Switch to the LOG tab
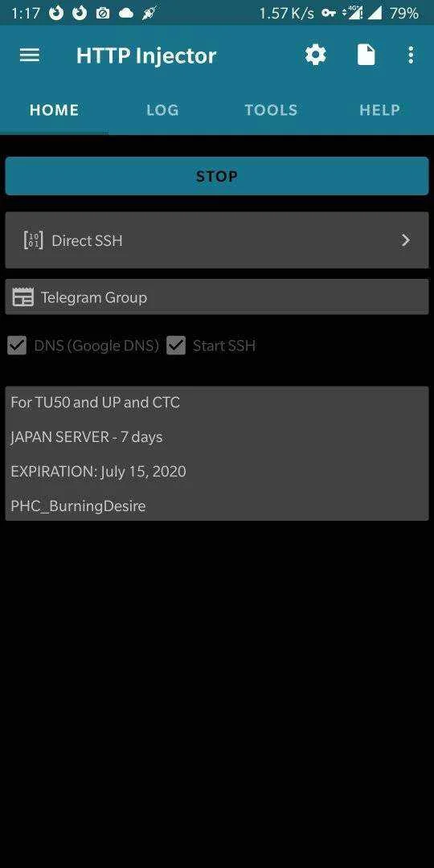The height and width of the screenshot is (868, 434). tap(162, 110)
